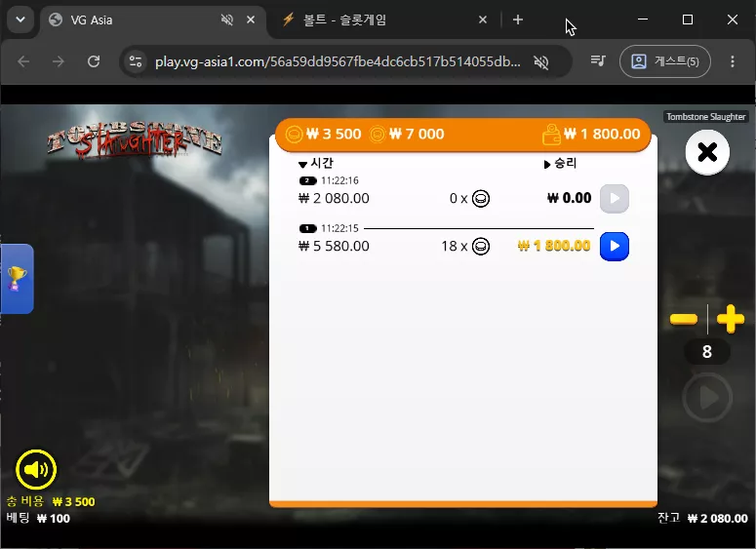Switch to the 볼트 - 슬롯게임 tab
This screenshot has width=756, height=549.
[x=385, y=20]
